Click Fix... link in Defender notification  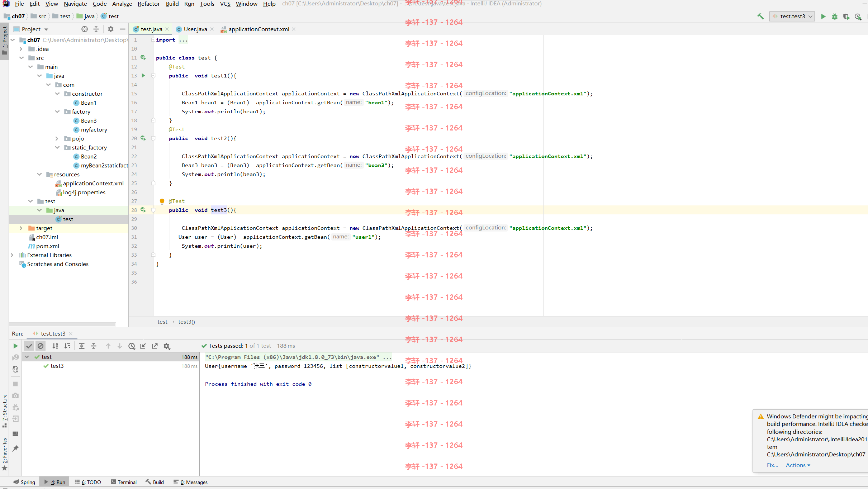[772, 465]
